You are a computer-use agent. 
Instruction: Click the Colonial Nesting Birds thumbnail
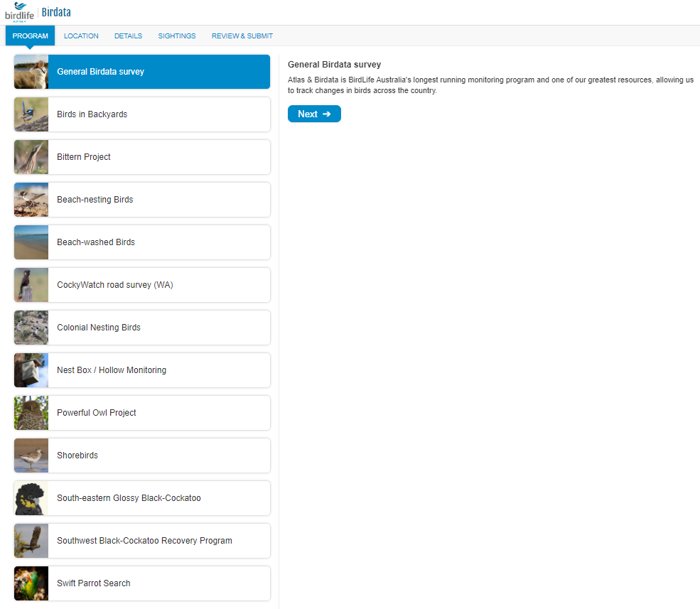coord(31,328)
